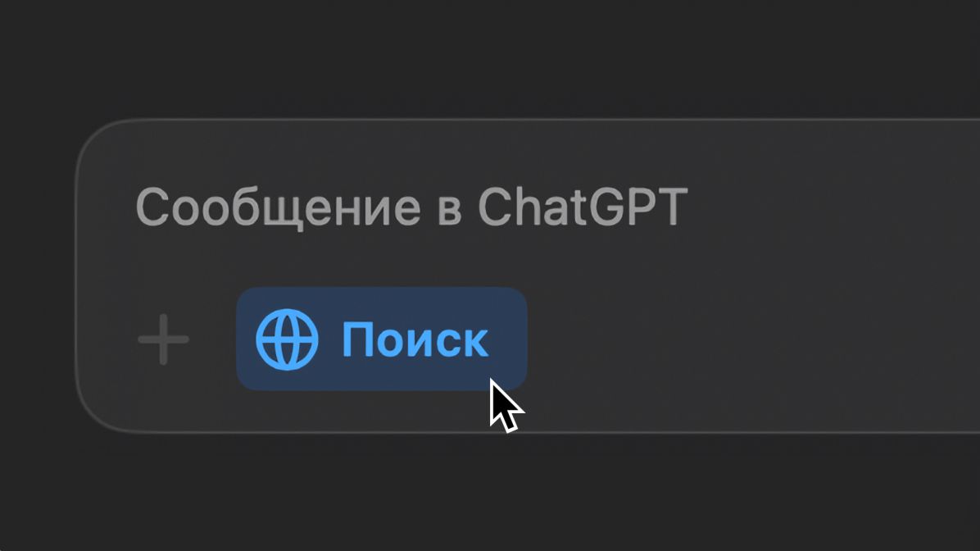980x551 pixels.
Task: Open the attachments menu via plus
Action: tap(163, 339)
